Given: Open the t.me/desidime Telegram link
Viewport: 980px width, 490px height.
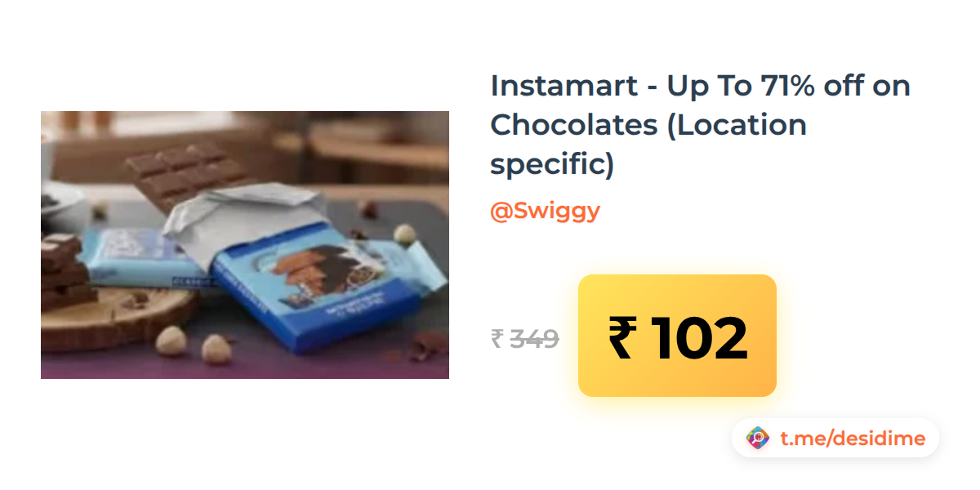Looking at the screenshot, I should coord(853,439).
